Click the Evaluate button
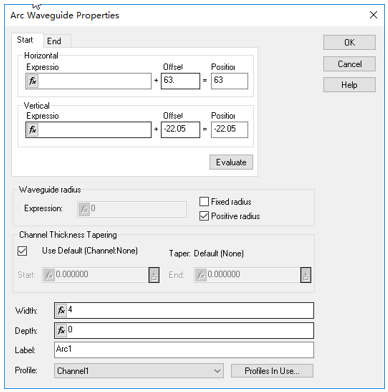 click(231, 162)
